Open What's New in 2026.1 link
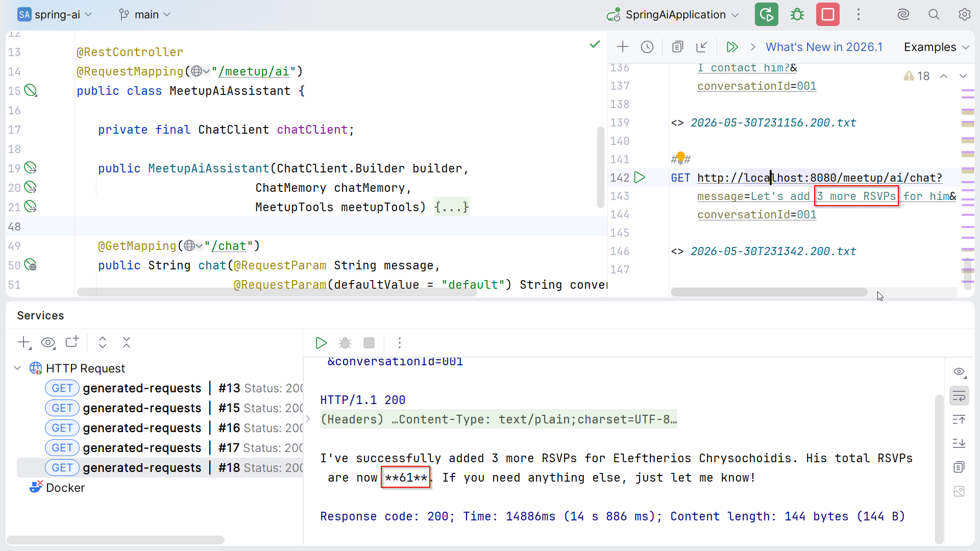 click(x=824, y=47)
